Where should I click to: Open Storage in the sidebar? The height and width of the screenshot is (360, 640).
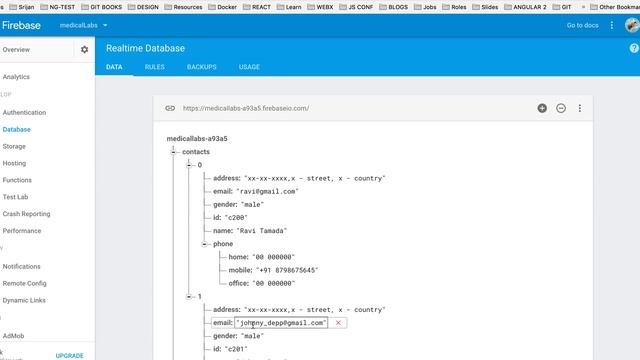(x=14, y=146)
